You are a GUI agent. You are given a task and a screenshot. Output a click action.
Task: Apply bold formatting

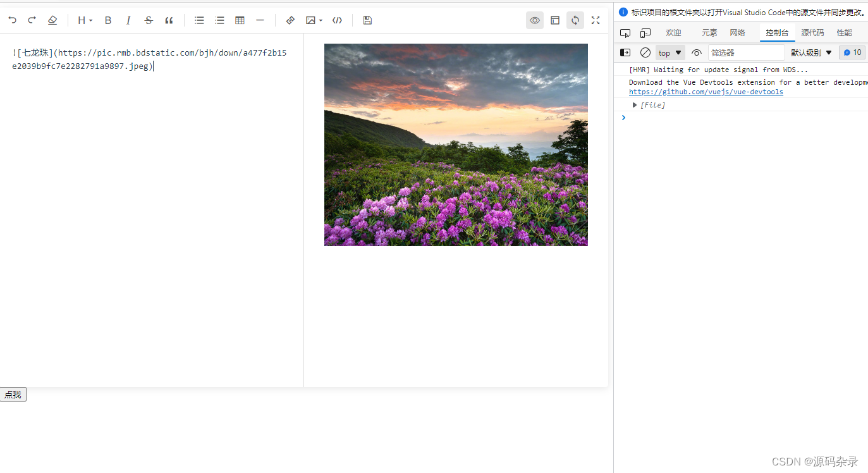108,20
